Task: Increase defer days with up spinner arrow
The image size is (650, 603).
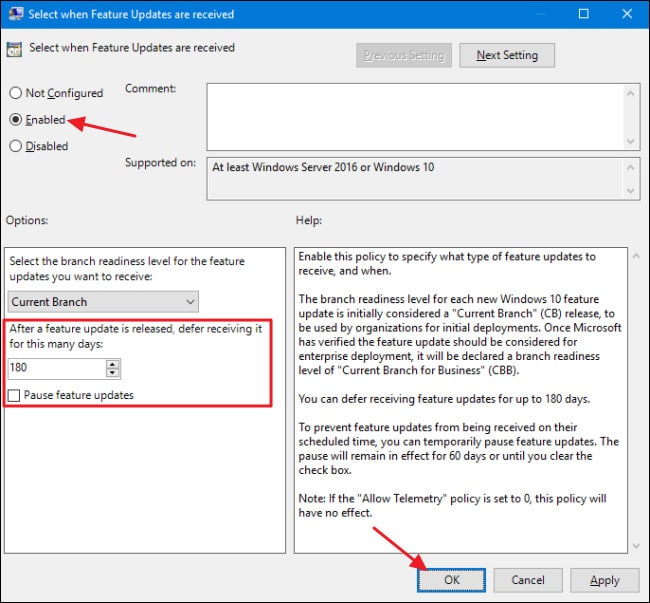Action: 113,364
